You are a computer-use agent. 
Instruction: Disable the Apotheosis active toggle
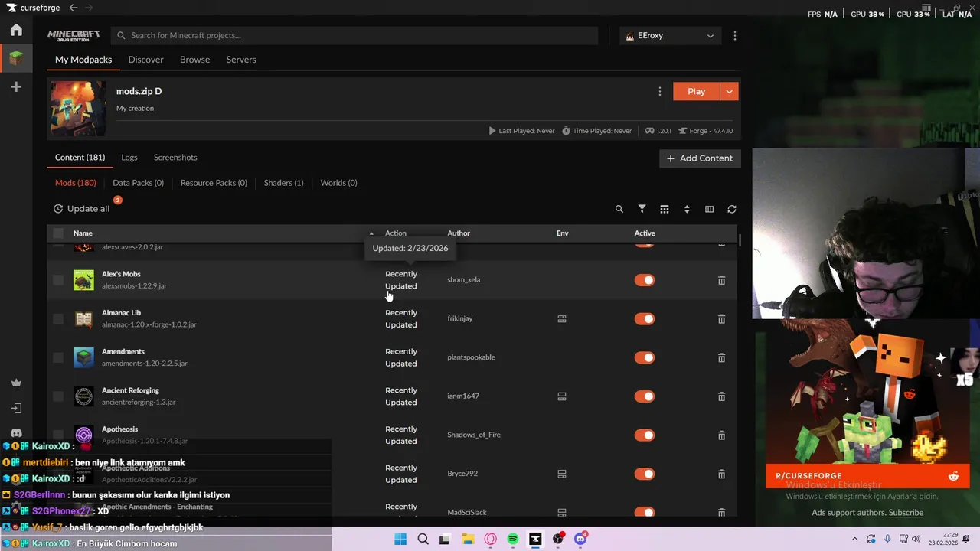(645, 435)
